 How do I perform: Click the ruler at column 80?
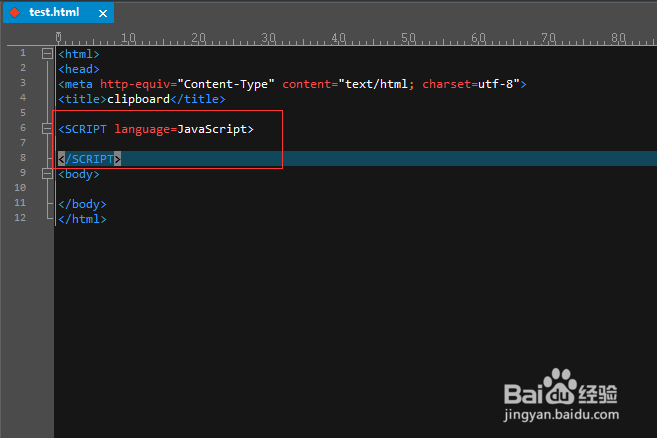[x=619, y=38]
